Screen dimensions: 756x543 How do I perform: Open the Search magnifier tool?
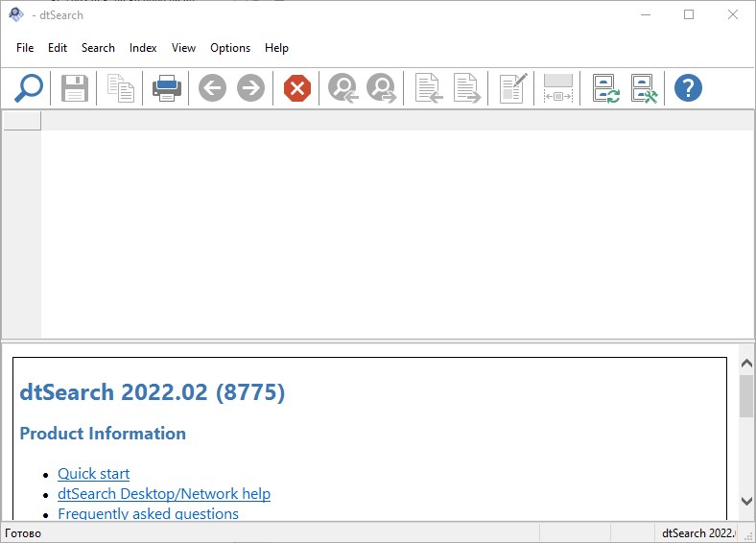(x=29, y=88)
